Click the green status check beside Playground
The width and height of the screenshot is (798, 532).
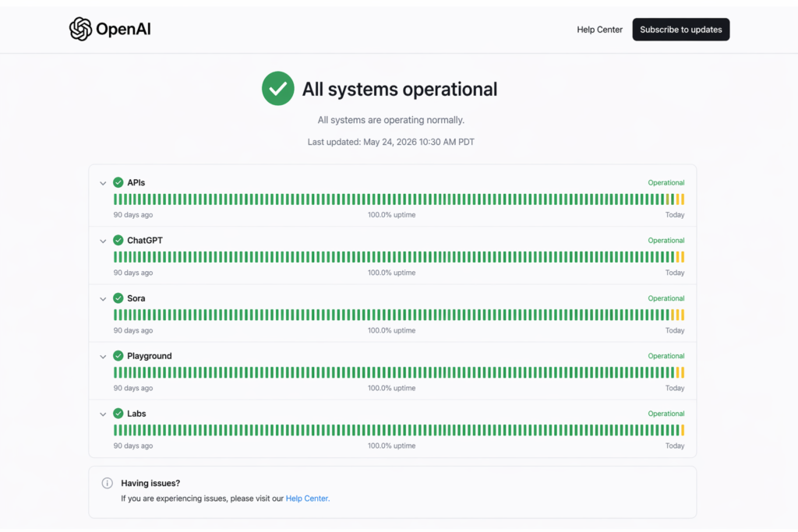pyautogui.click(x=118, y=355)
